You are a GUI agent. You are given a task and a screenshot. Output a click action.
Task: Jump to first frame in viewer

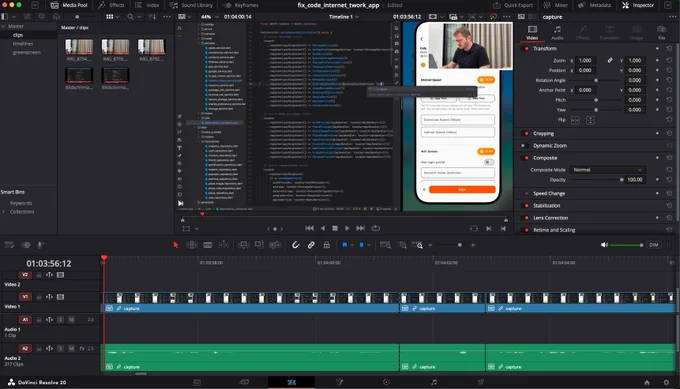(309, 228)
